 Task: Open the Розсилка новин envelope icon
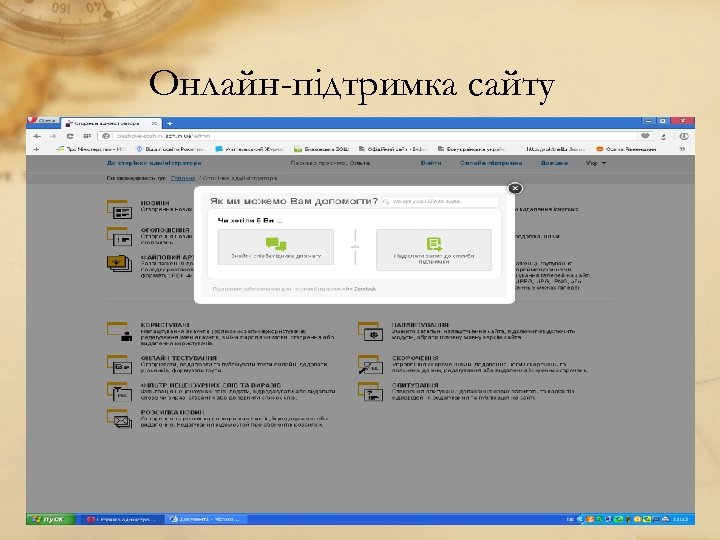point(119,418)
